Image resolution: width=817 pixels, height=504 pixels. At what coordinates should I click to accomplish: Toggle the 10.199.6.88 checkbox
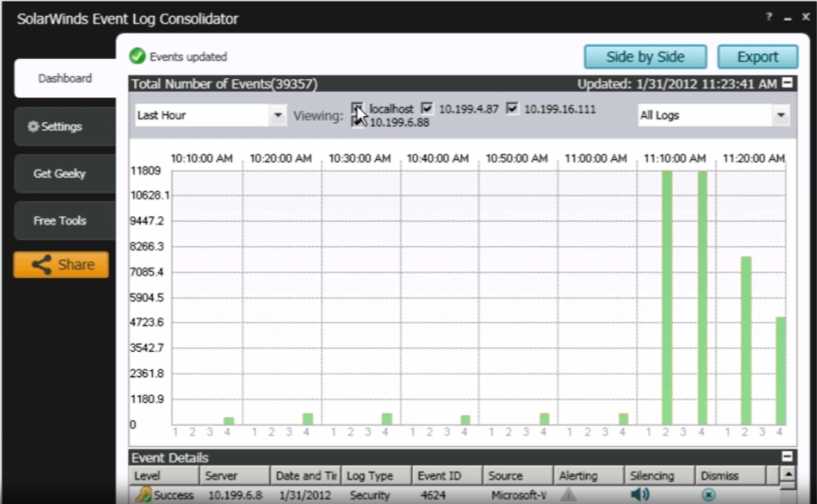(357, 122)
